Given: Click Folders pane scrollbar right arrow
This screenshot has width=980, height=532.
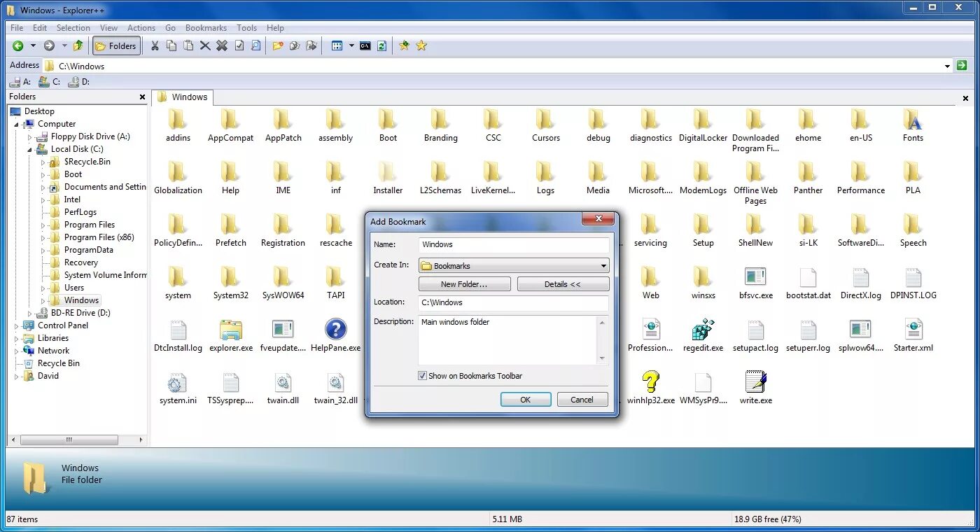Looking at the screenshot, I should click(x=141, y=440).
